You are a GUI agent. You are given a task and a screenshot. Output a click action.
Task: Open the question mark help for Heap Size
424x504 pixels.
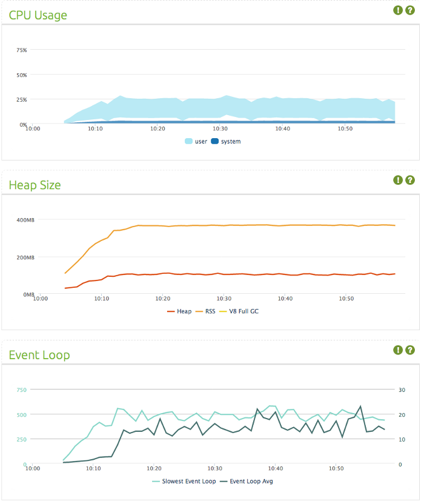[x=410, y=180]
